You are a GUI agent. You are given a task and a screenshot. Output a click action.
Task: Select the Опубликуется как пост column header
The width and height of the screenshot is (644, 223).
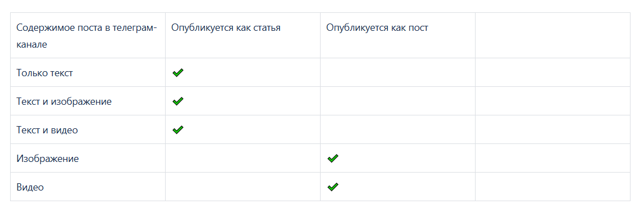(x=398, y=35)
